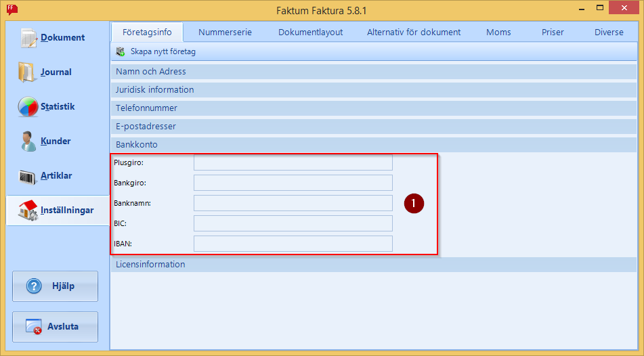
Task: Click into the Banknamn input field
Action: point(293,203)
